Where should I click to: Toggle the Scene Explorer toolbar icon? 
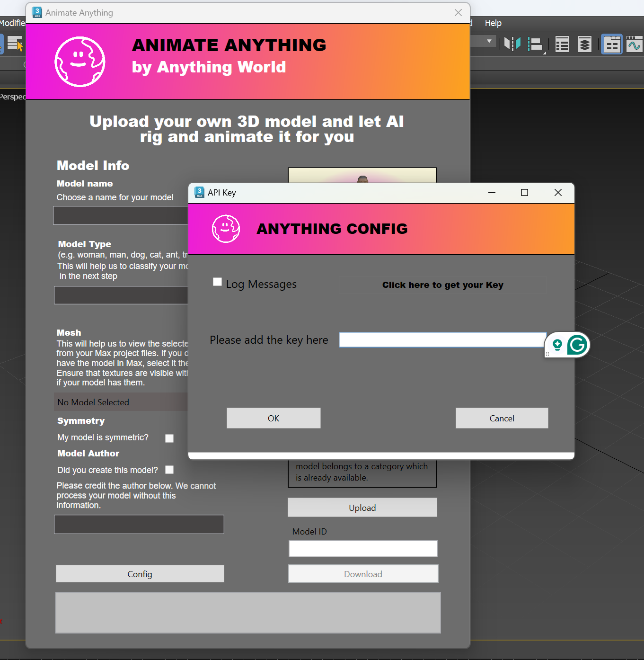562,45
